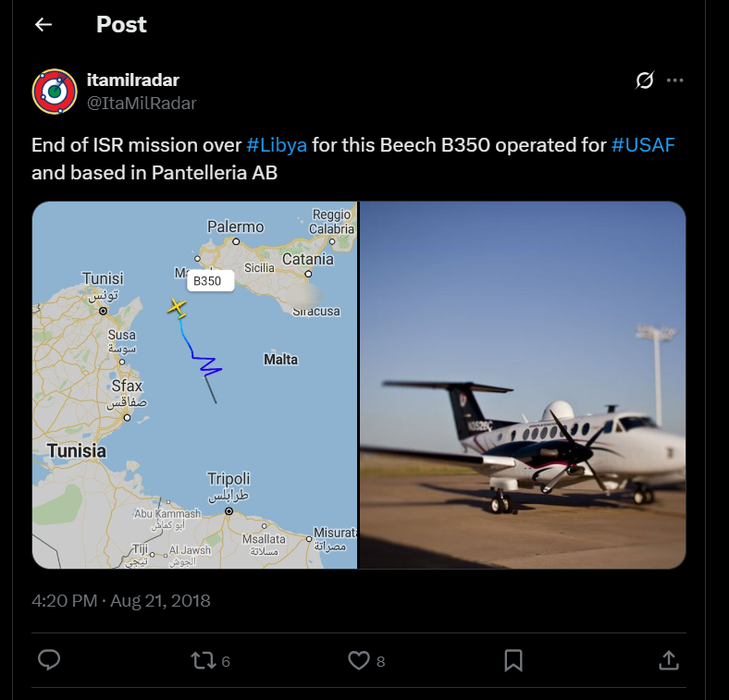Click the yellow aircraft marker on map
Screen dimensions: 729x700
point(178,308)
